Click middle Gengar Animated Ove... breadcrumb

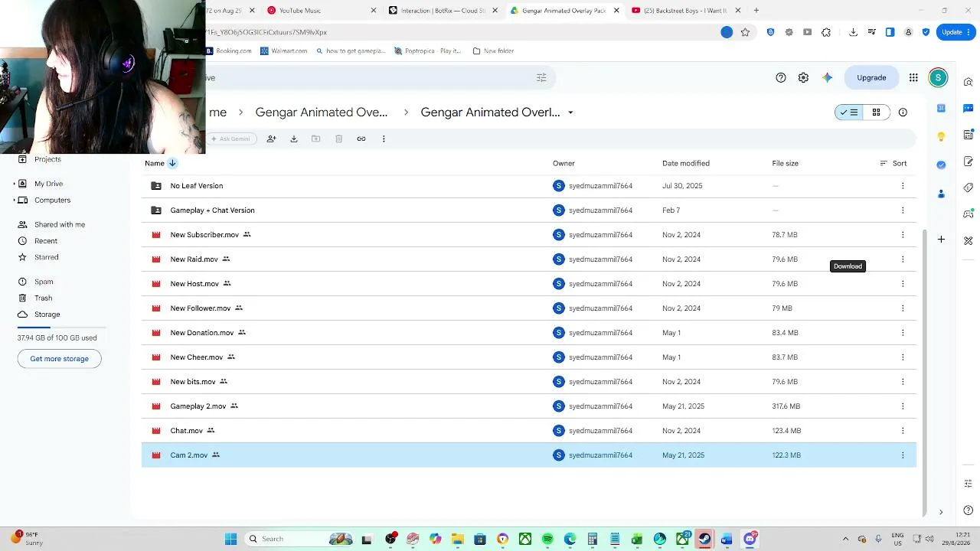[322, 112]
